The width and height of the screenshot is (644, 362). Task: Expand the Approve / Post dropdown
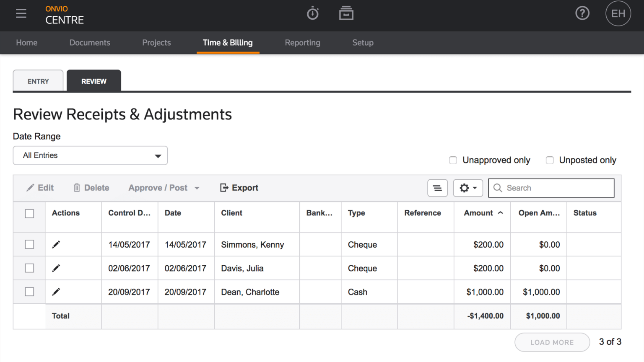point(163,188)
